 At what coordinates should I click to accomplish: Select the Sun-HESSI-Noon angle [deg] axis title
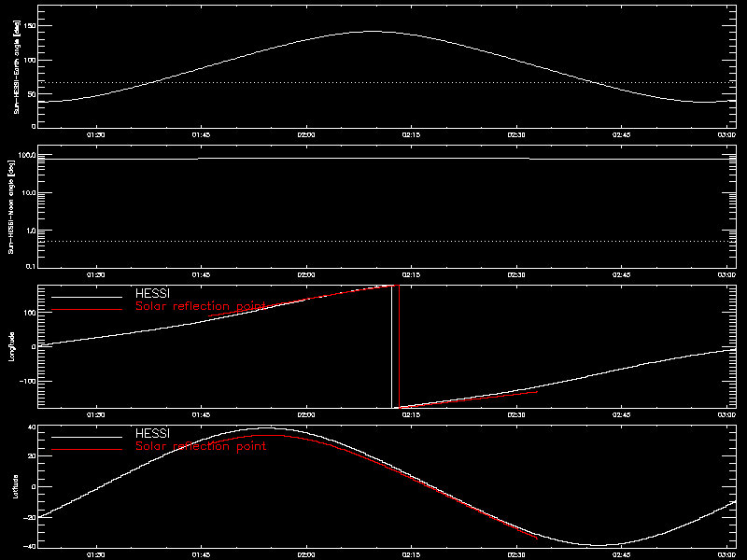11,206
